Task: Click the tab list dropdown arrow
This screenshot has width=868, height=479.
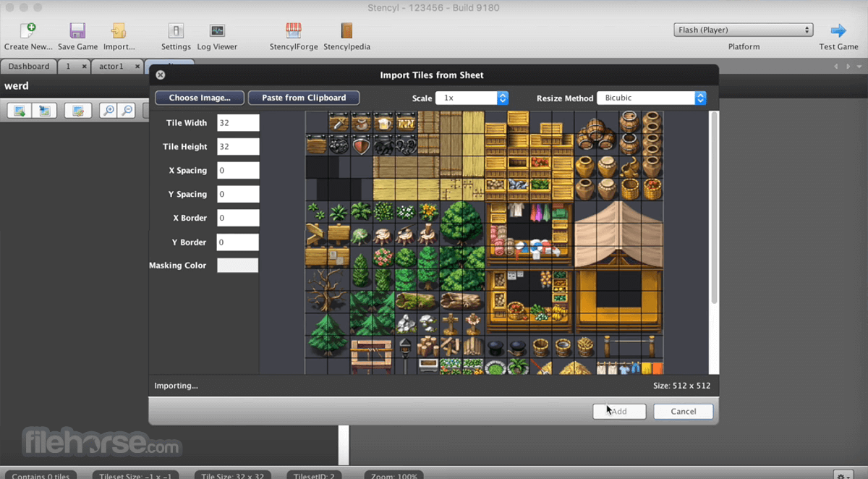Action: click(859, 67)
